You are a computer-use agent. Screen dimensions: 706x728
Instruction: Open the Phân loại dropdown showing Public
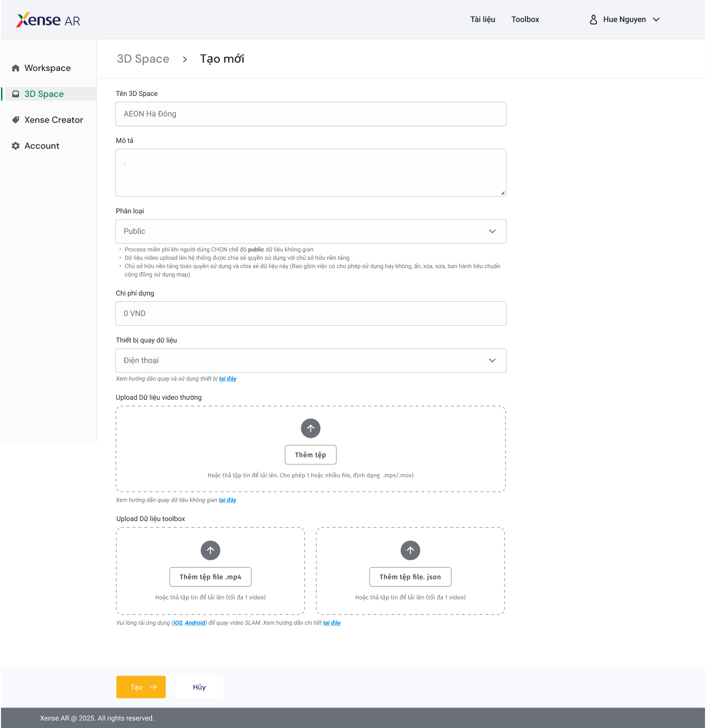click(x=310, y=231)
